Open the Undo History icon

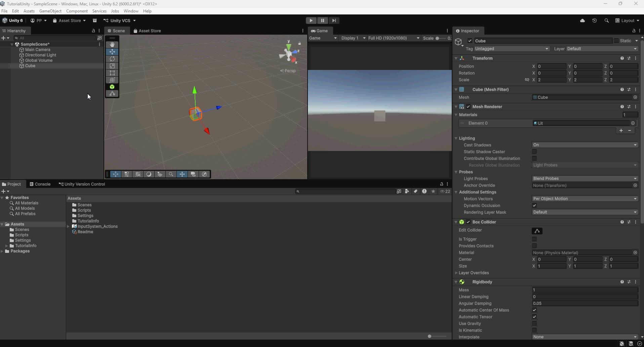pos(594,21)
